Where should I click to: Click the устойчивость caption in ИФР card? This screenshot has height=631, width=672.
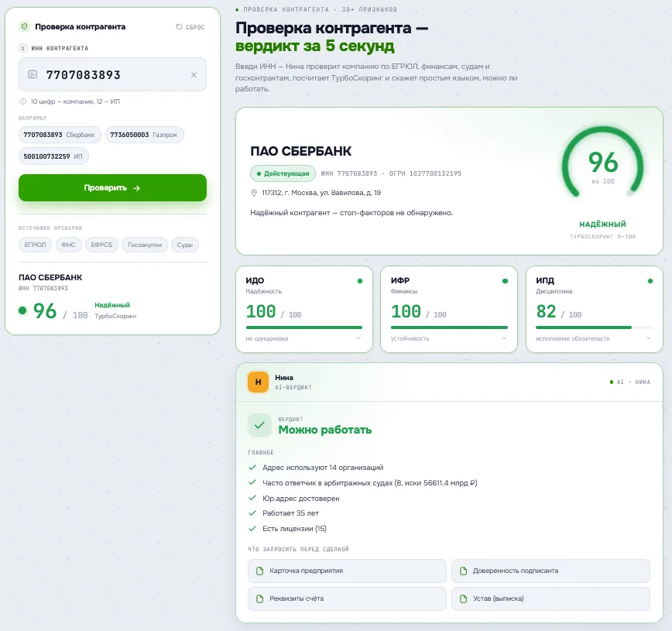pos(410,338)
